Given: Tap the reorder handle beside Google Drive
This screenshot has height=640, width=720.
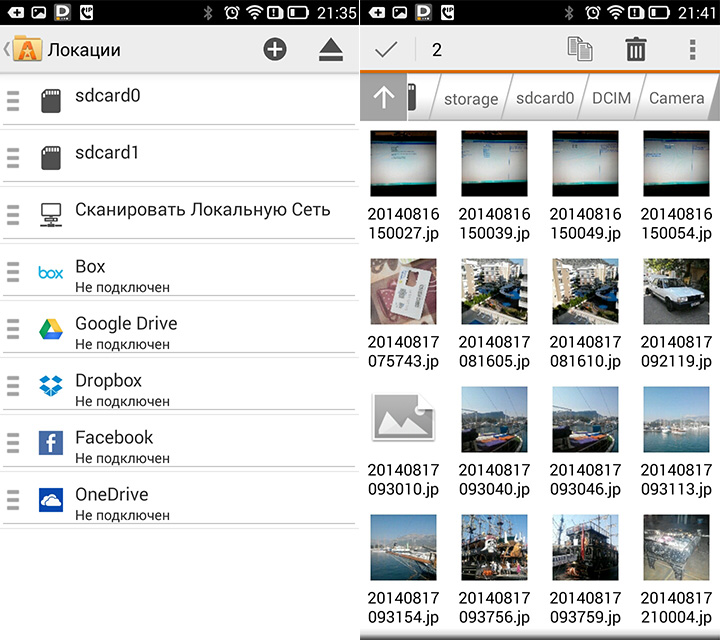Looking at the screenshot, I should [13, 329].
